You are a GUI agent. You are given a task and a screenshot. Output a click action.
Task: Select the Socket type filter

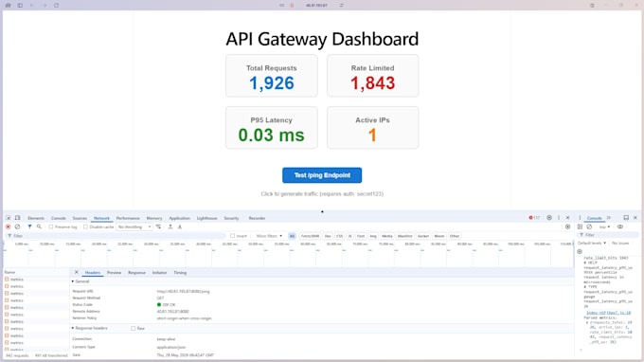(423, 236)
